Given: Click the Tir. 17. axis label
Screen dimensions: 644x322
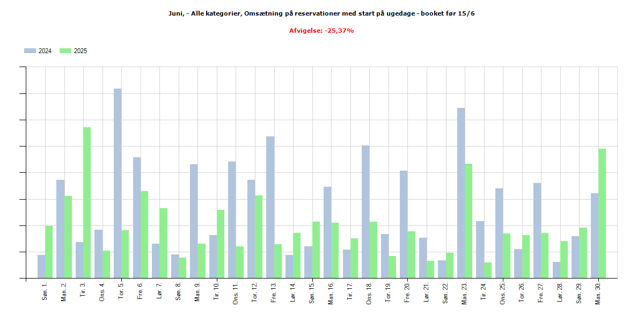Looking at the screenshot, I should [x=350, y=291].
